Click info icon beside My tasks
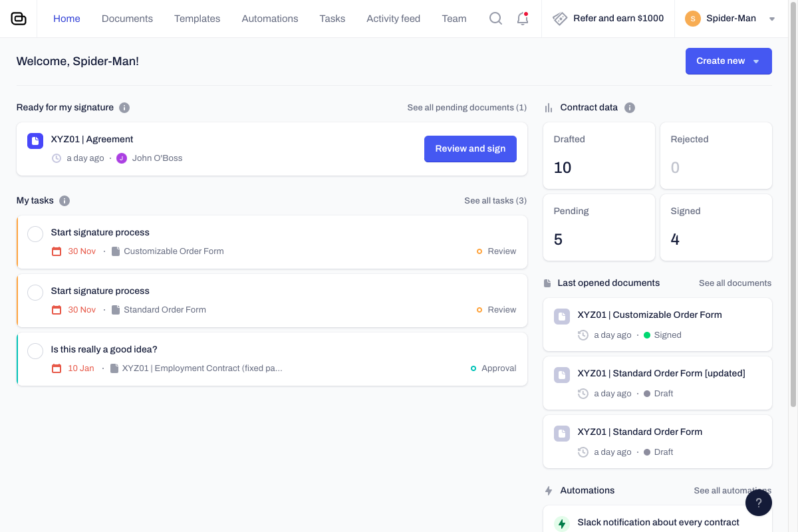The height and width of the screenshot is (532, 798). click(x=65, y=201)
